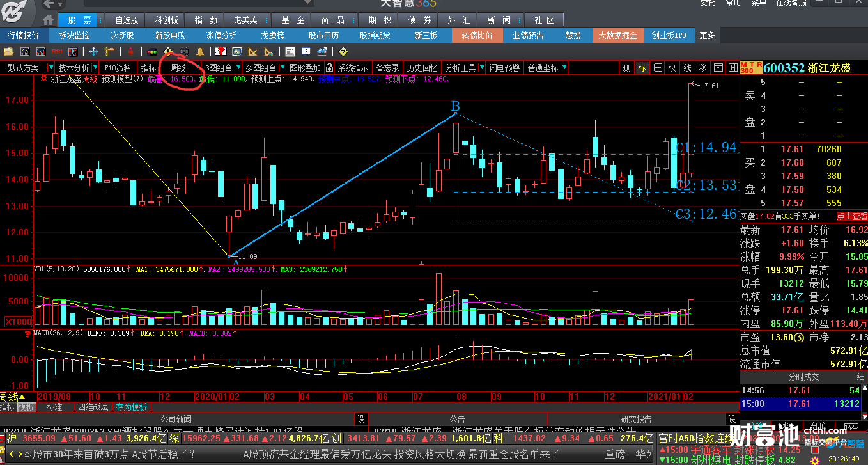
Task: Expand the 技术分析 dropdown arrow
Action: pos(95,67)
